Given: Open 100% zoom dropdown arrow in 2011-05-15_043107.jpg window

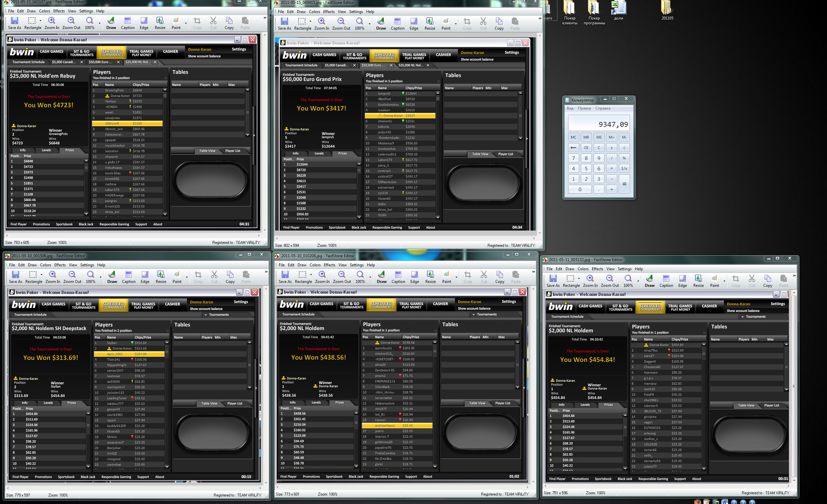Looking at the screenshot, I should pyautogui.click(x=100, y=23).
